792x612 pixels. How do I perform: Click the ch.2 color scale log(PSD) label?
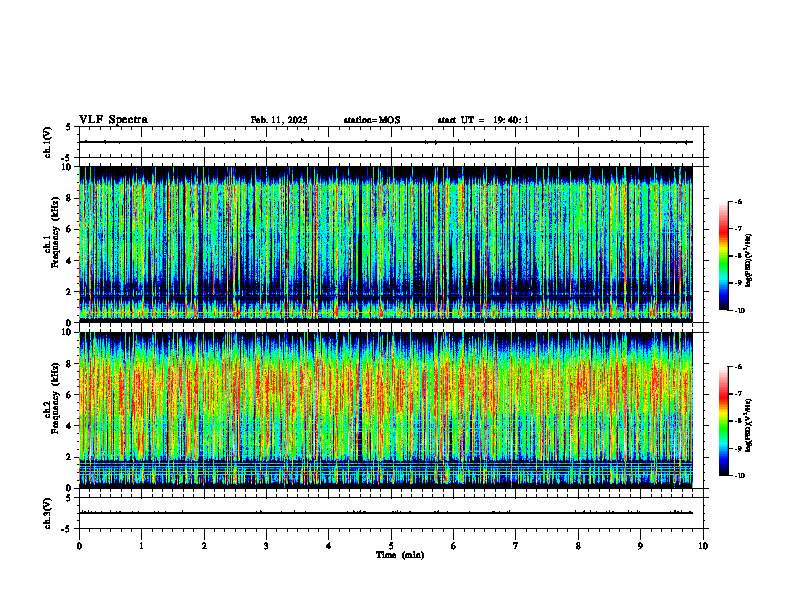[x=749, y=424]
